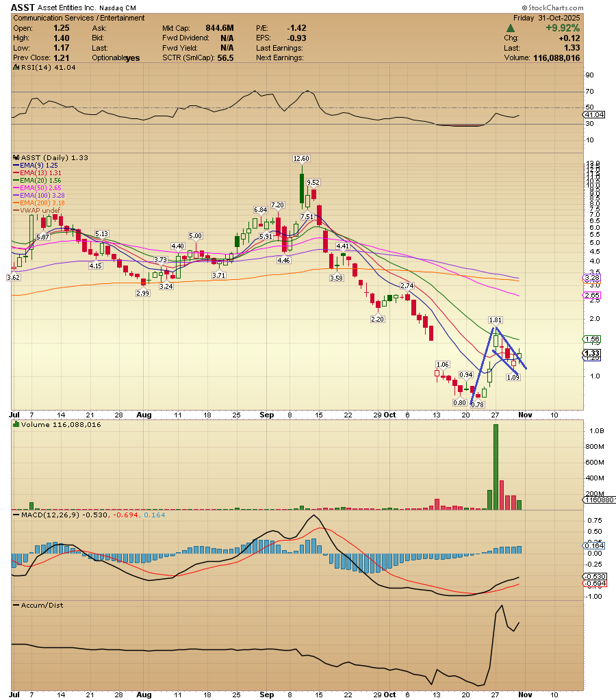Click the 2.99 low price label
The width and height of the screenshot is (616, 700).
pyautogui.click(x=142, y=294)
